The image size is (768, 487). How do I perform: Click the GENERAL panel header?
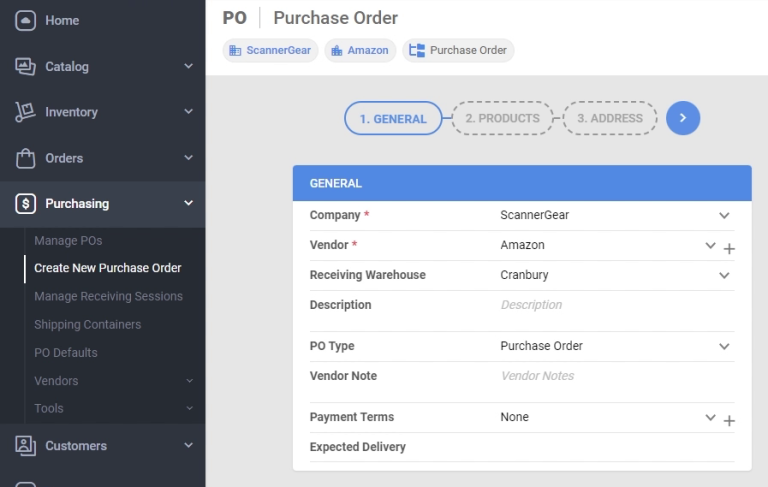[522, 183]
